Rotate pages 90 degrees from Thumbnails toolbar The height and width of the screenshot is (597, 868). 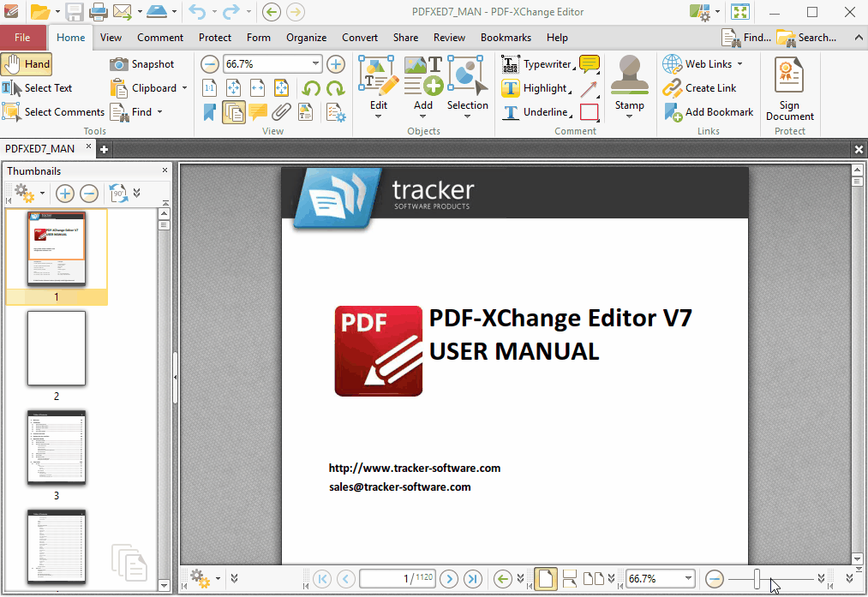118,194
